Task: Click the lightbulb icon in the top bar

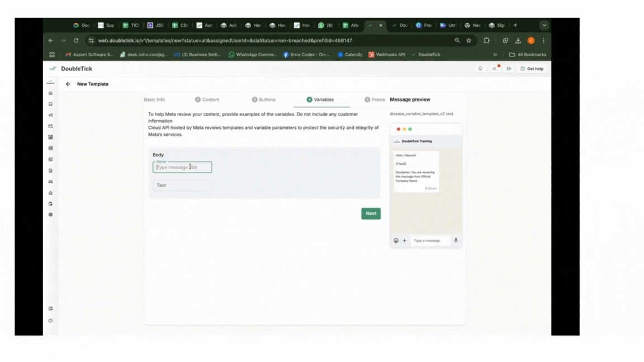Action: pyautogui.click(x=480, y=69)
